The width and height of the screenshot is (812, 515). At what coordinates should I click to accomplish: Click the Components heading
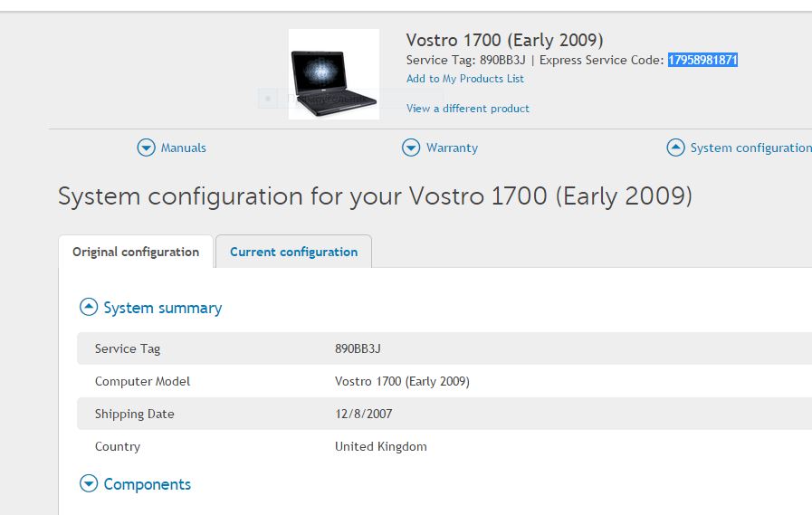147,484
